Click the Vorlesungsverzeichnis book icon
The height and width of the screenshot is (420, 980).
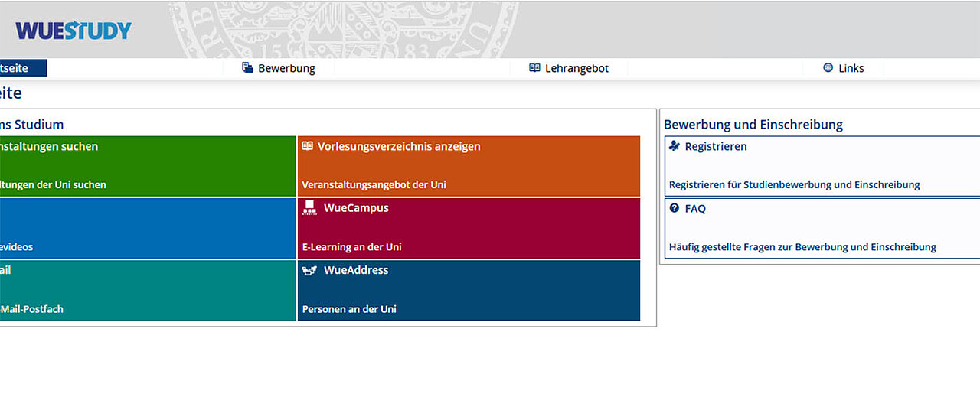308,146
